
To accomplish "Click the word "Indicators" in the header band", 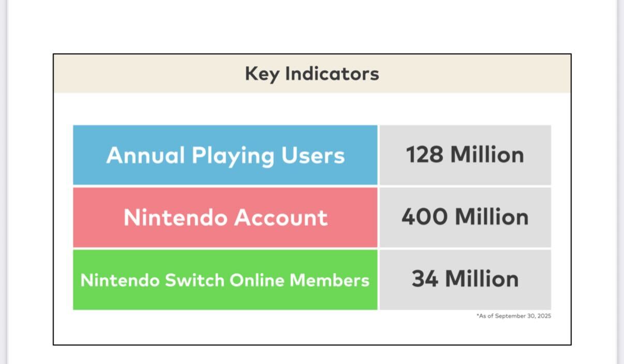I will (x=332, y=74).
